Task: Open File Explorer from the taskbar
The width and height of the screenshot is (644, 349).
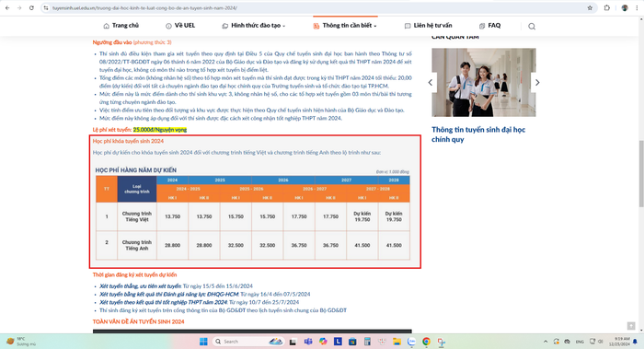Action: (397, 342)
